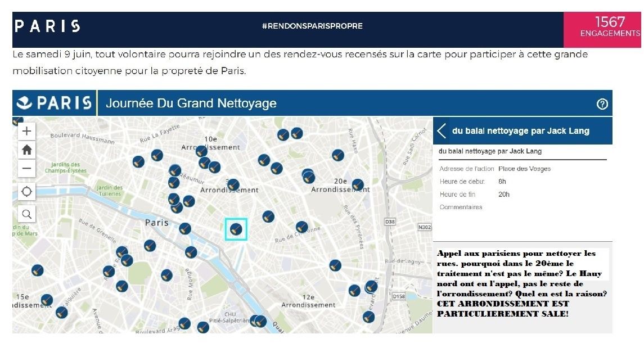Click the Jardins des Champs-Élysées label
The image size is (644, 343).
[x=66, y=168]
